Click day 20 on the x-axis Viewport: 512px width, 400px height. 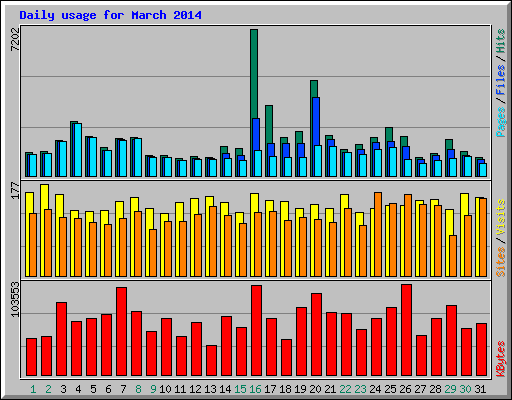315,389
